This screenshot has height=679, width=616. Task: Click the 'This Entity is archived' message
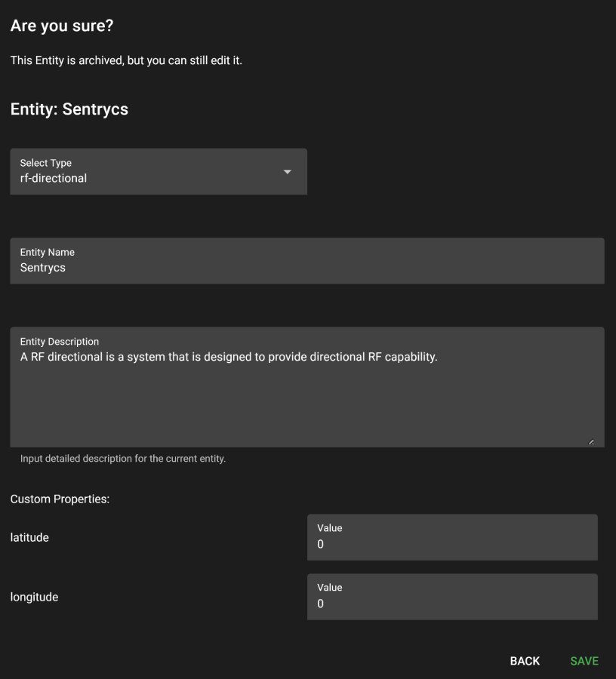tap(126, 60)
